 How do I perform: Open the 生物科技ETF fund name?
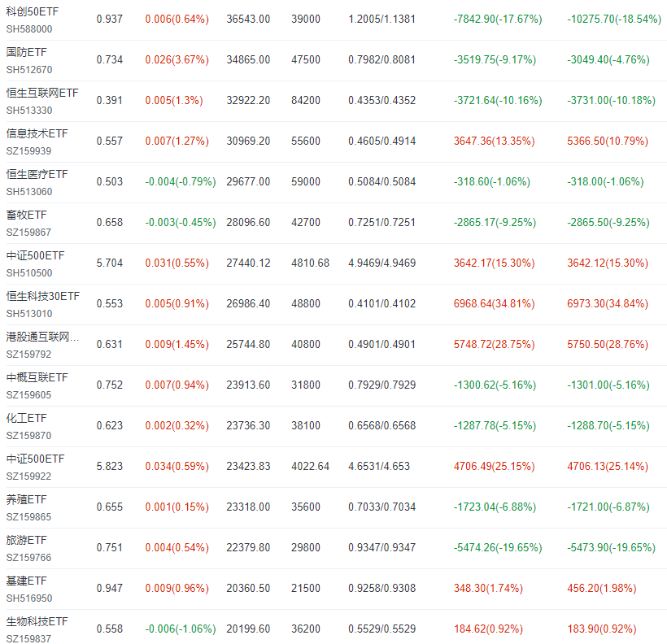37,621
